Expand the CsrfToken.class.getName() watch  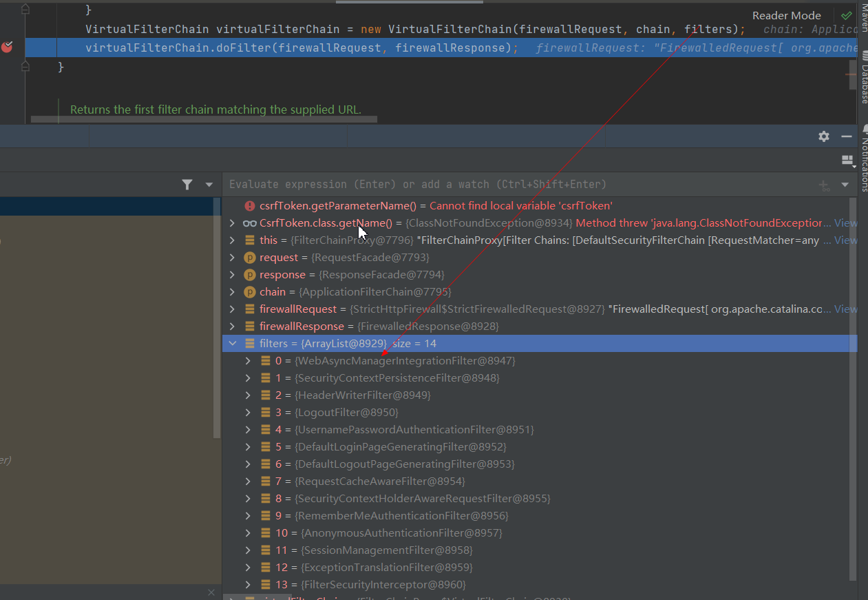232,223
